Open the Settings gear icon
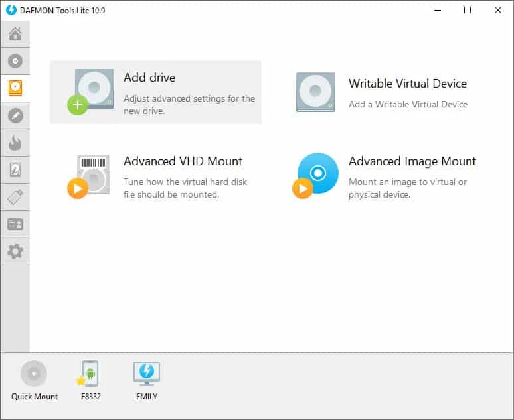This screenshot has height=420, width=514. pos(15,251)
